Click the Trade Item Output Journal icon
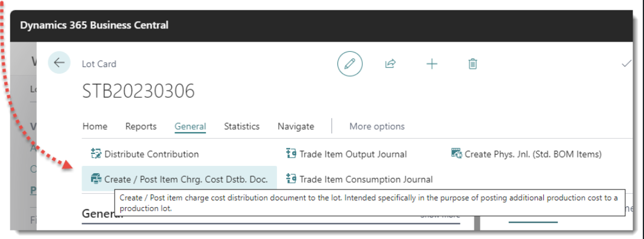 click(x=291, y=154)
